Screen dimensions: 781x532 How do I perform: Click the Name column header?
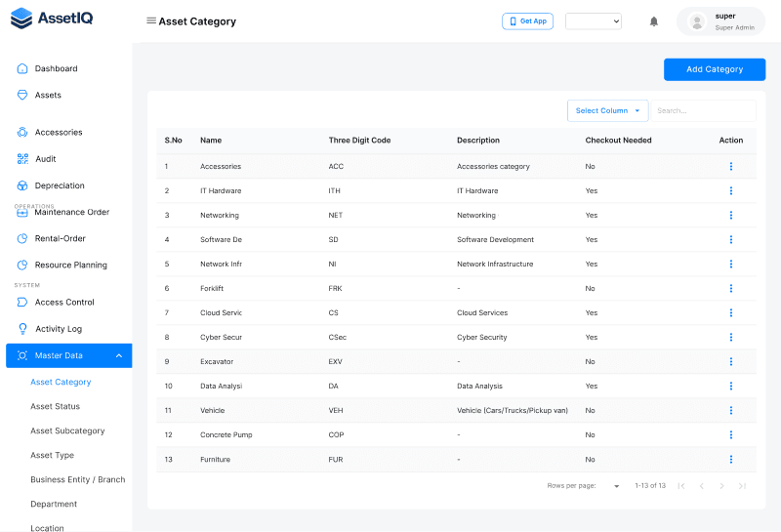point(211,141)
